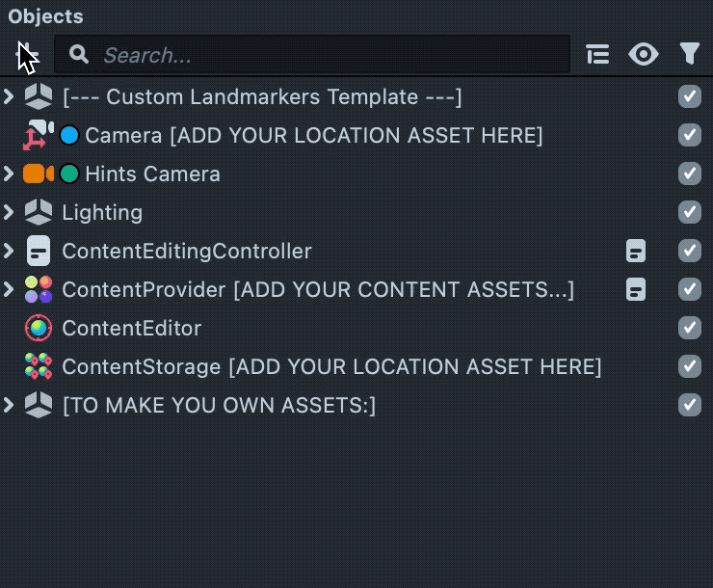Expand the Custom Landmarkers Template group
This screenshot has width=713, height=588.
pyautogui.click(x=9, y=97)
